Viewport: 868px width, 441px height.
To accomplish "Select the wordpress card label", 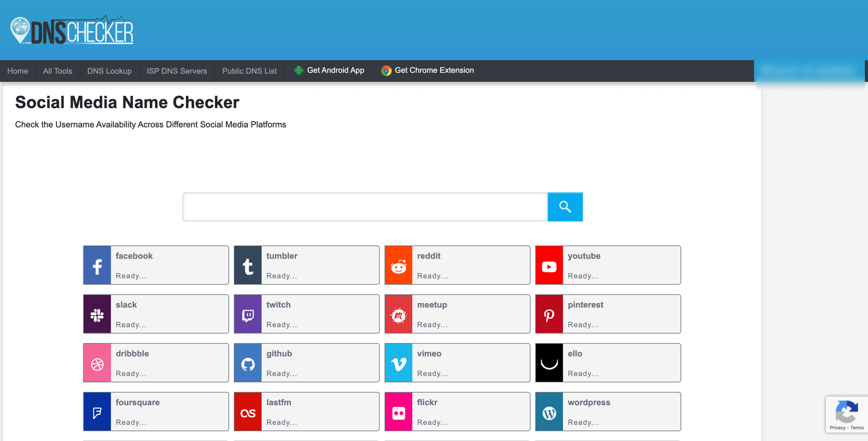I will [x=589, y=402].
